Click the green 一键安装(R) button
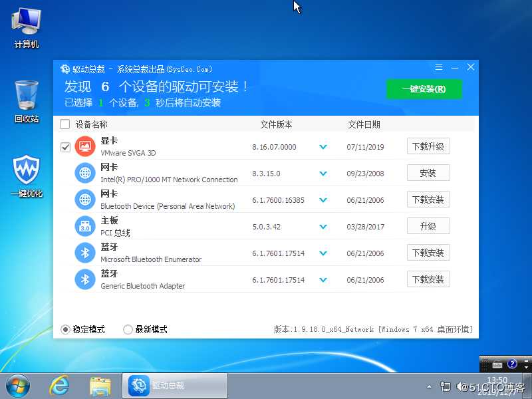 424,89
